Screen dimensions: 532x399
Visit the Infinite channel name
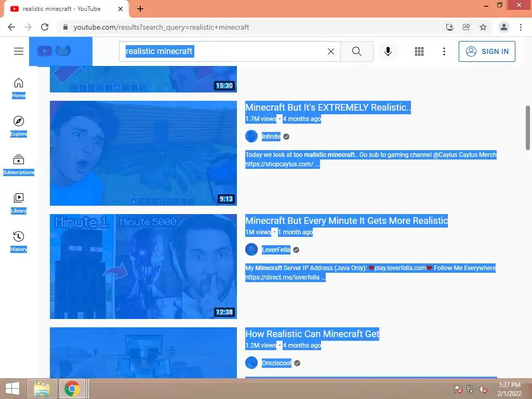point(271,137)
